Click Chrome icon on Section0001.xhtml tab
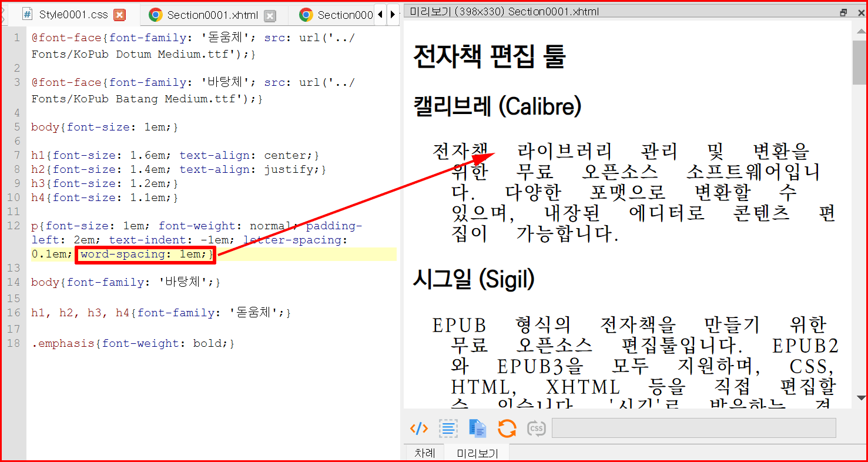The width and height of the screenshot is (868, 462). (x=156, y=15)
